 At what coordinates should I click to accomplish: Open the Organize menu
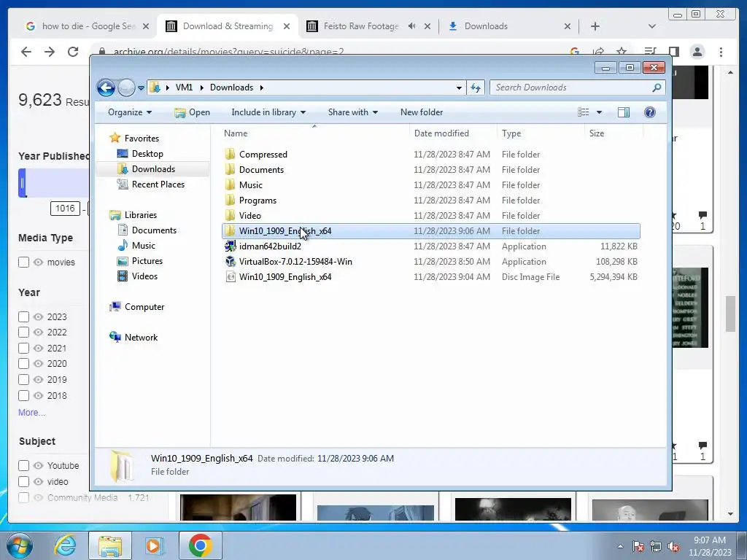pos(130,112)
